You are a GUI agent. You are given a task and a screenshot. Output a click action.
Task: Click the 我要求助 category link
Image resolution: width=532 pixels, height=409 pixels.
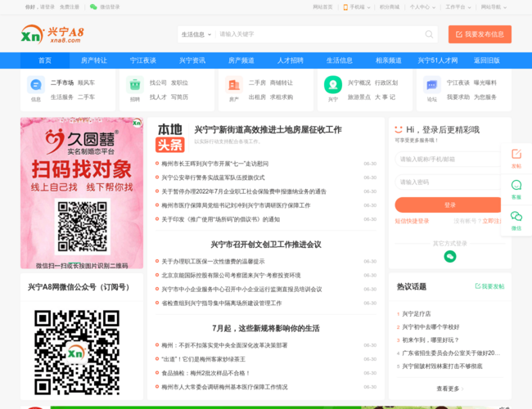(x=458, y=97)
